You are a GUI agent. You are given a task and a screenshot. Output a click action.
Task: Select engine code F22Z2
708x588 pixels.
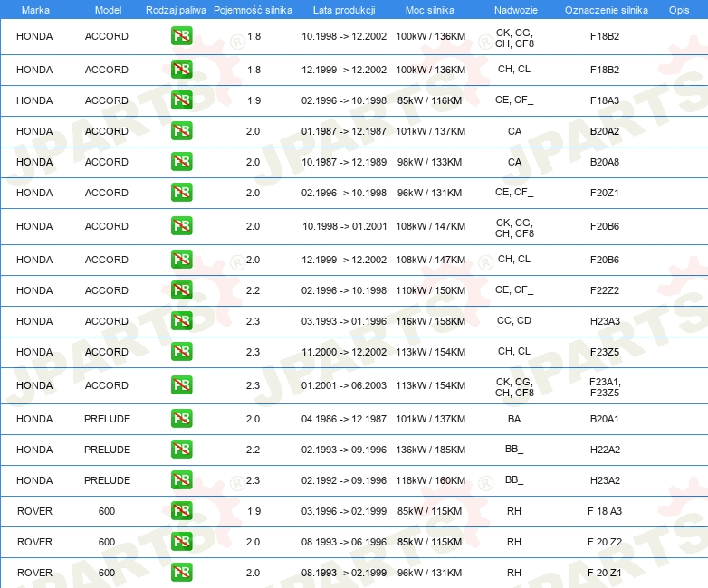[605, 290]
